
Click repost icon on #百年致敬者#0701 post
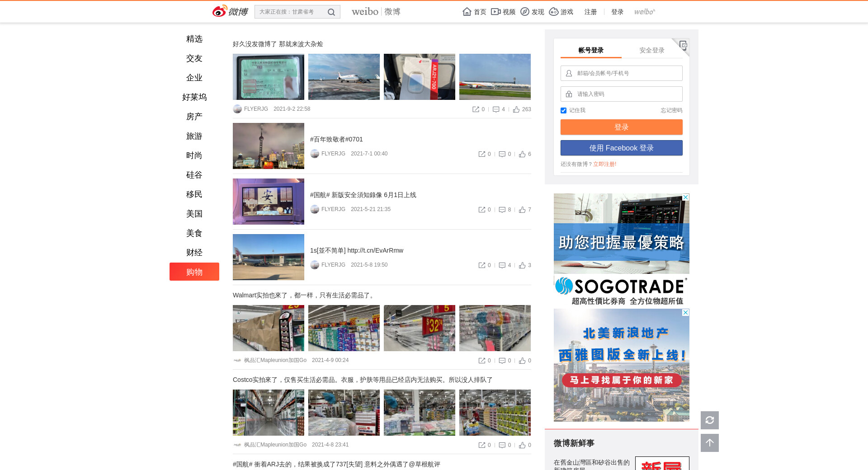[482, 154]
